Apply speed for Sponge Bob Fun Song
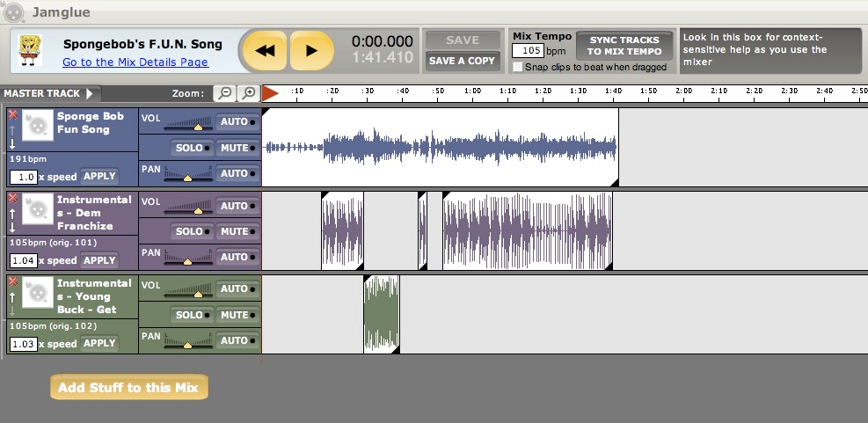Viewport: 868px width, 423px height. click(x=99, y=176)
